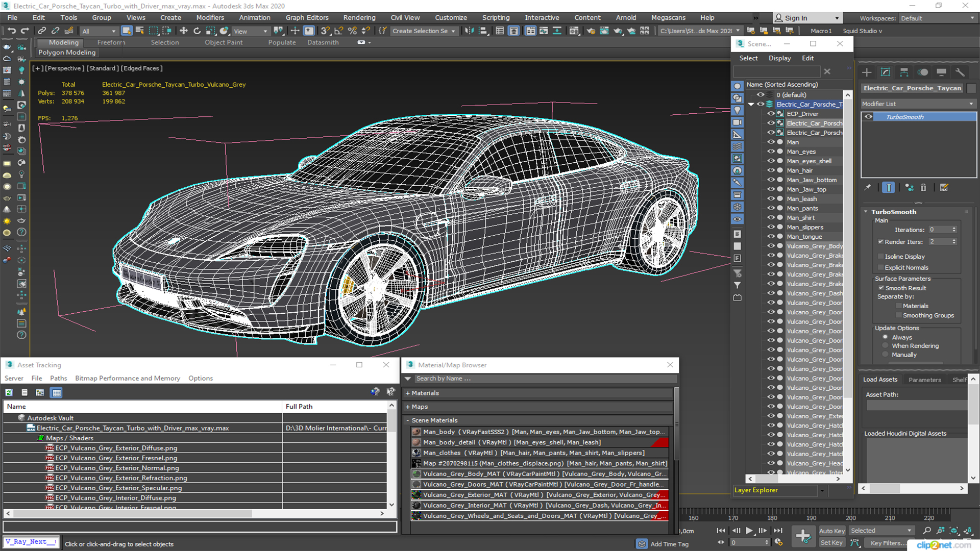Open the Object Paint ribbon tab

(x=224, y=42)
